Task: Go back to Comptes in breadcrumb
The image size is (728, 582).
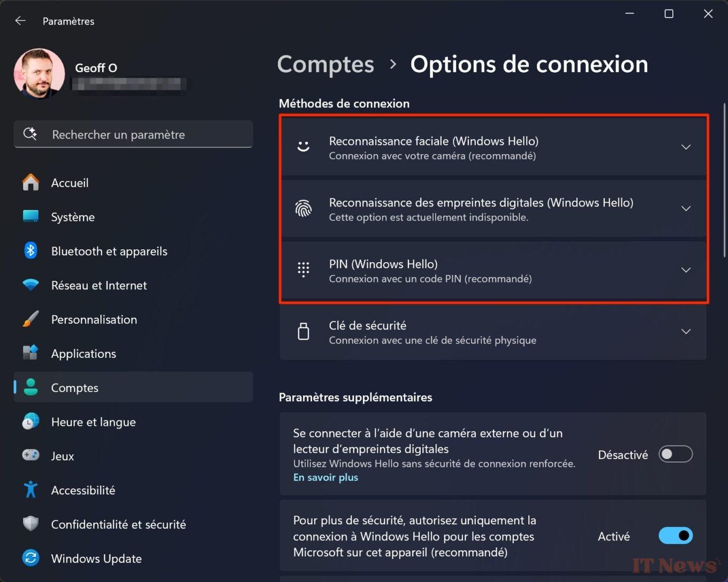Action: pos(325,64)
